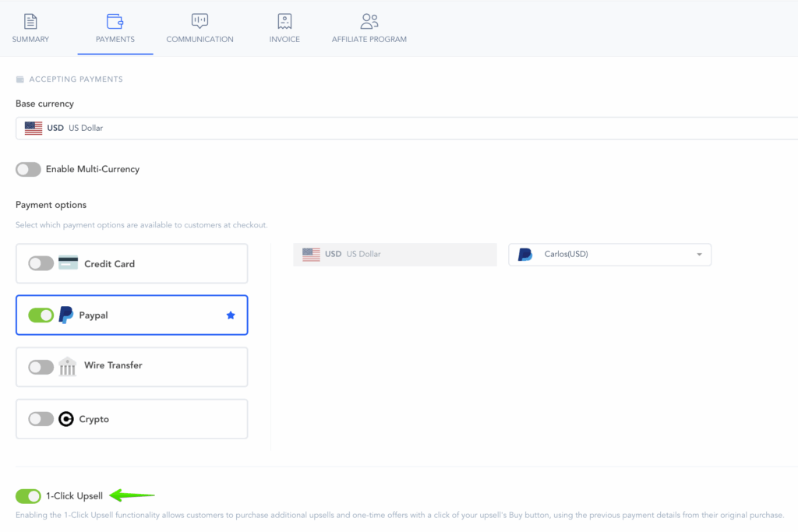Click the PayPal logo in payment options
798x532 pixels.
pos(66,315)
